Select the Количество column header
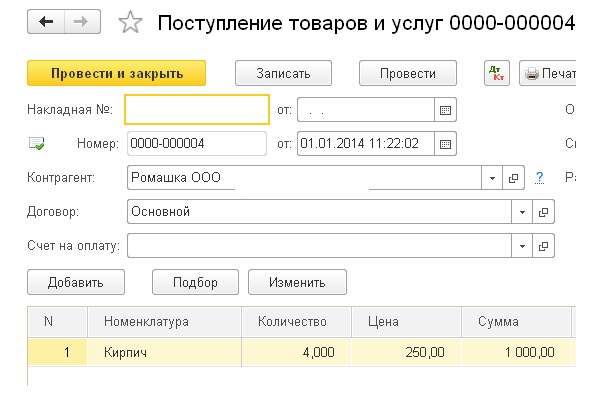 pyautogui.click(x=296, y=322)
